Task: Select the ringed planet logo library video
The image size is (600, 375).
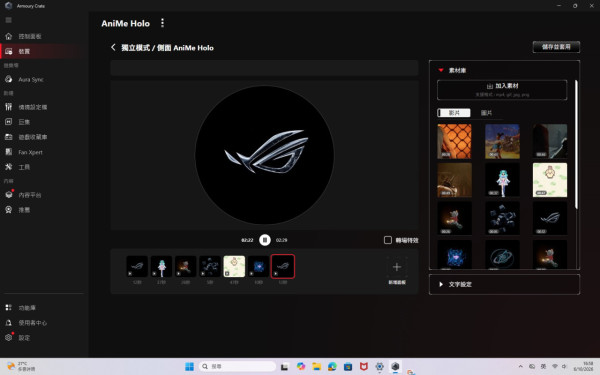Action: tap(502, 255)
